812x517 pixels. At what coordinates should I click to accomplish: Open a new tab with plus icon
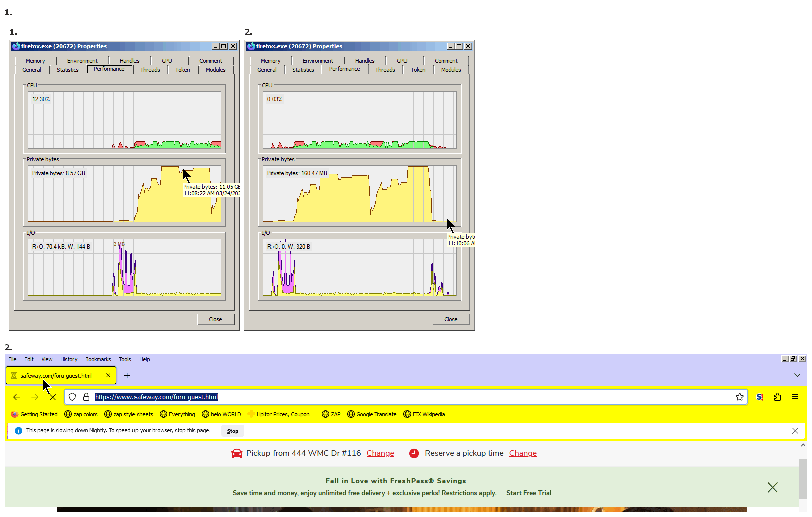pyautogui.click(x=127, y=376)
